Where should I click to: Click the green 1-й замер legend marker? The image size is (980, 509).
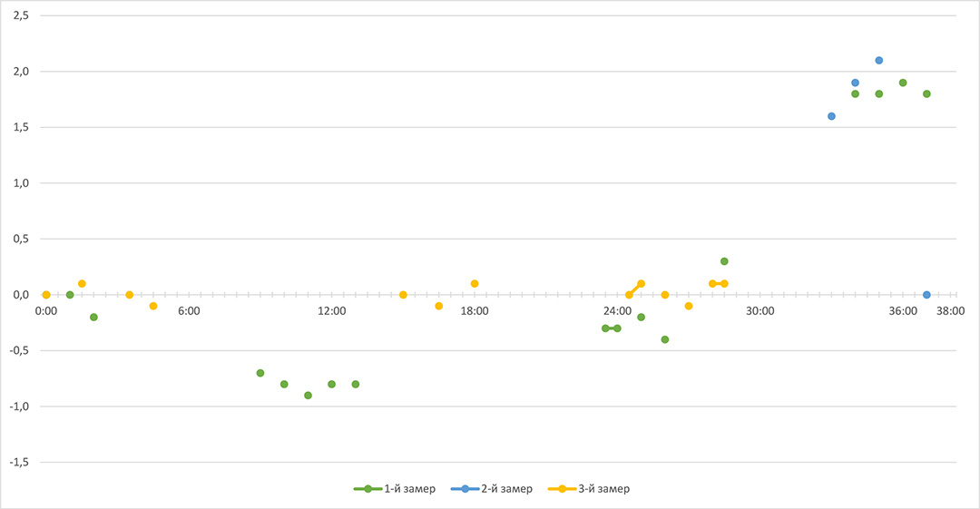pyautogui.click(x=367, y=489)
